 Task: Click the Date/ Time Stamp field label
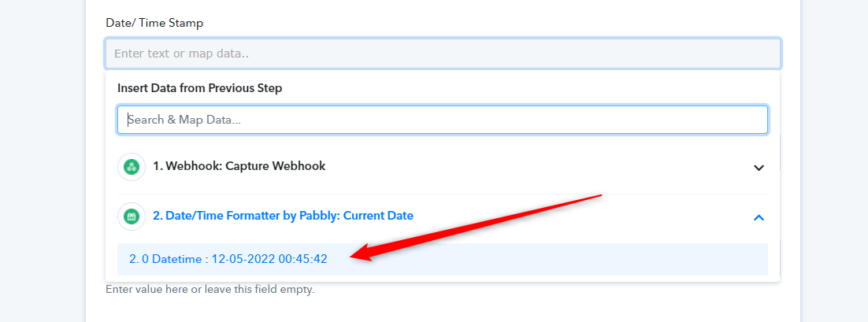click(154, 24)
